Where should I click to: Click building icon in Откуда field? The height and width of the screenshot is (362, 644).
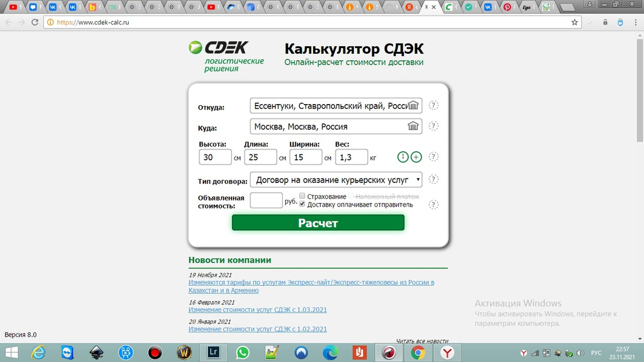(413, 105)
